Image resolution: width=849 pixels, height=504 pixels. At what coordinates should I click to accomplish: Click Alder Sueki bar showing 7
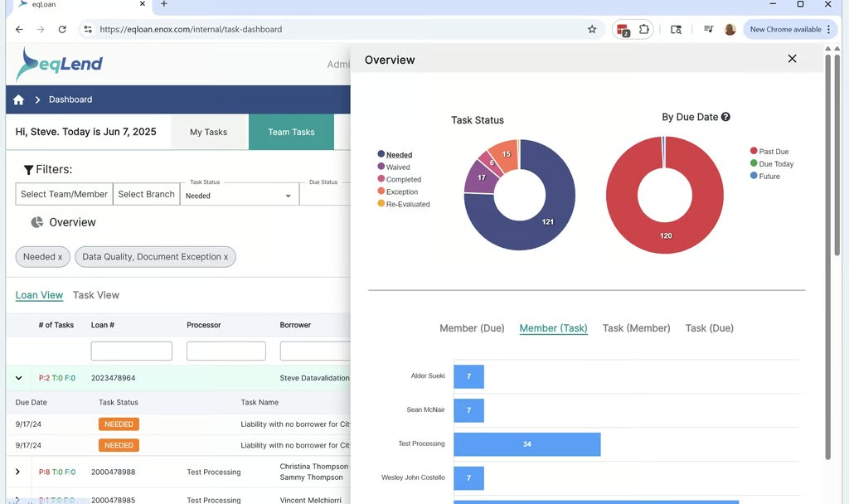[469, 376]
